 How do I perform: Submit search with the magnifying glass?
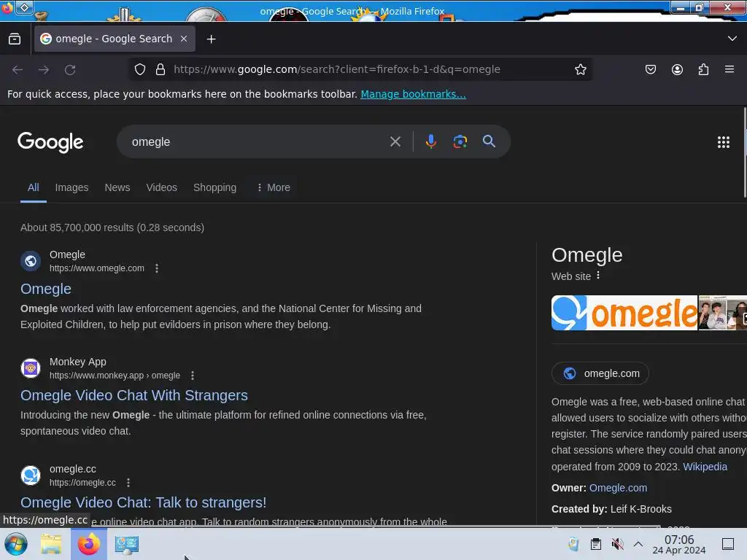point(489,141)
